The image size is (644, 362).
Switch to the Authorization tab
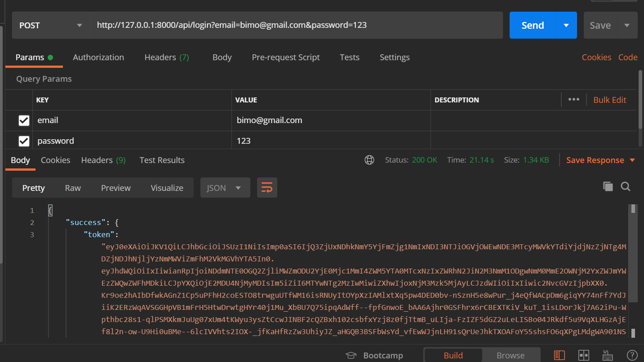98,57
